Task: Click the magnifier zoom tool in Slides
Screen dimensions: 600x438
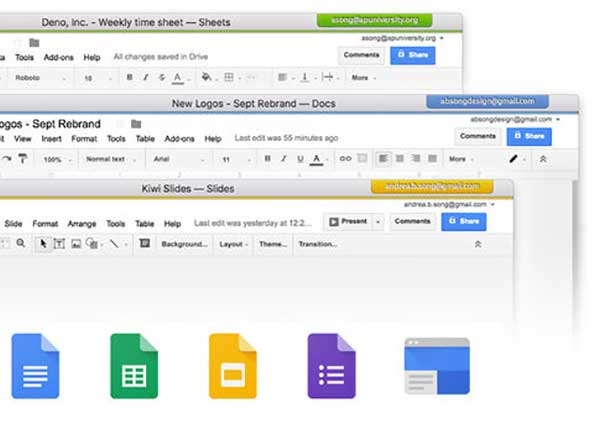Action: coord(21,243)
